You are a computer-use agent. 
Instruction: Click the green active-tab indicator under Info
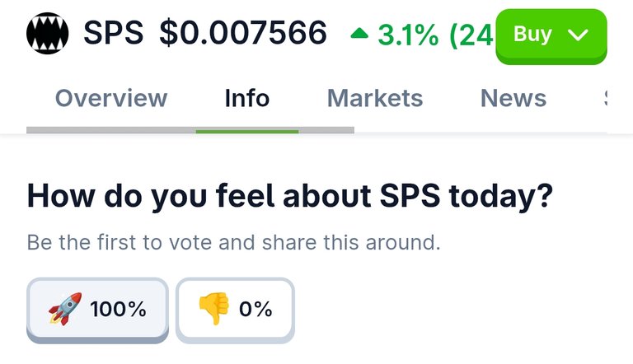point(247,132)
